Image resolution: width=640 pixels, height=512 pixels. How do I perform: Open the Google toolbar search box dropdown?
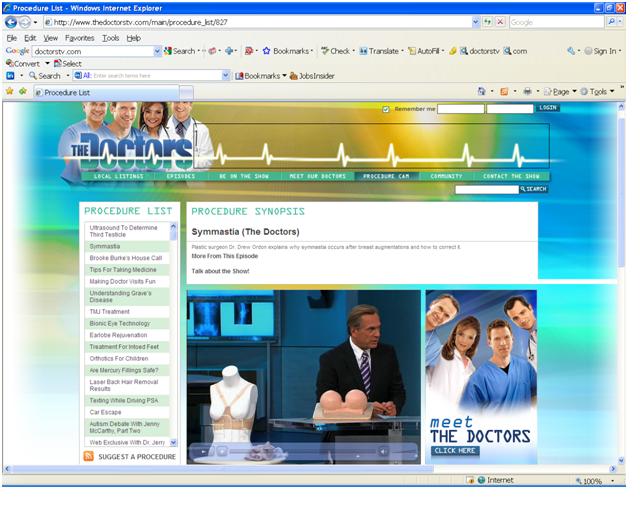(x=157, y=51)
